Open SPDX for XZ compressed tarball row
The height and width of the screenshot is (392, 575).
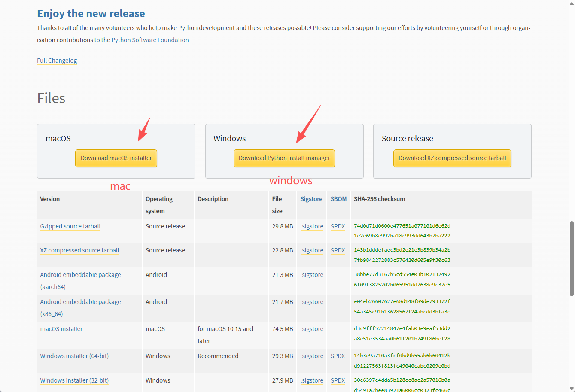pos(338,250)
